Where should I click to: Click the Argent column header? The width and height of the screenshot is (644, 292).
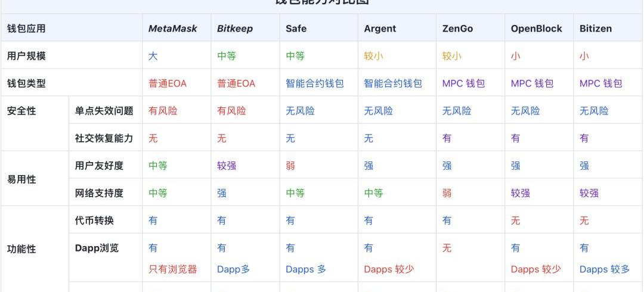(380, 29)
